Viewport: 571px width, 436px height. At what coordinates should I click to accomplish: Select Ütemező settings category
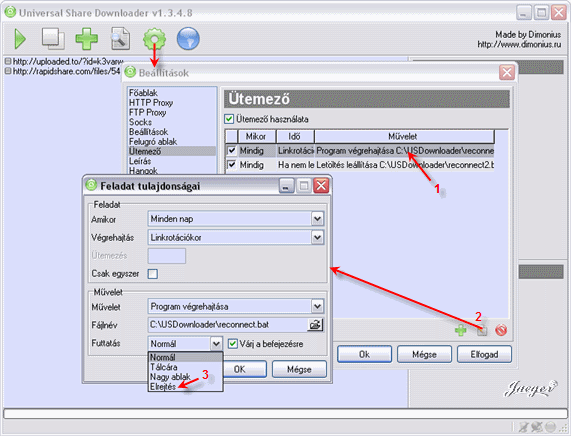(172, 151)
